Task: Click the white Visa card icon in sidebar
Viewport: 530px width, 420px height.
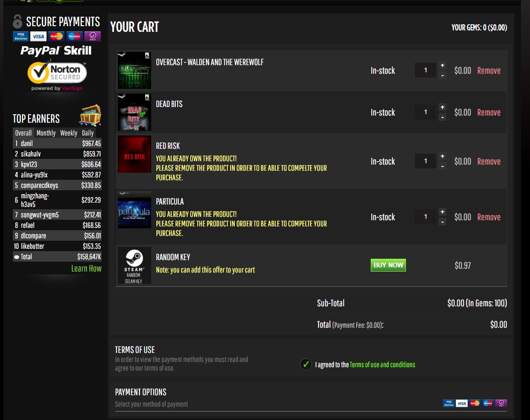Action: click(x=38, y=36)
